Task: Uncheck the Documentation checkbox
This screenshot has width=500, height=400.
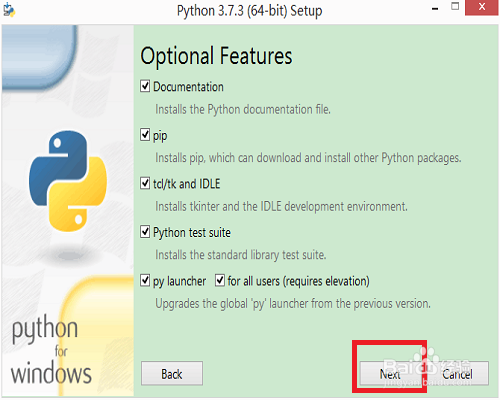Action: 145,86
